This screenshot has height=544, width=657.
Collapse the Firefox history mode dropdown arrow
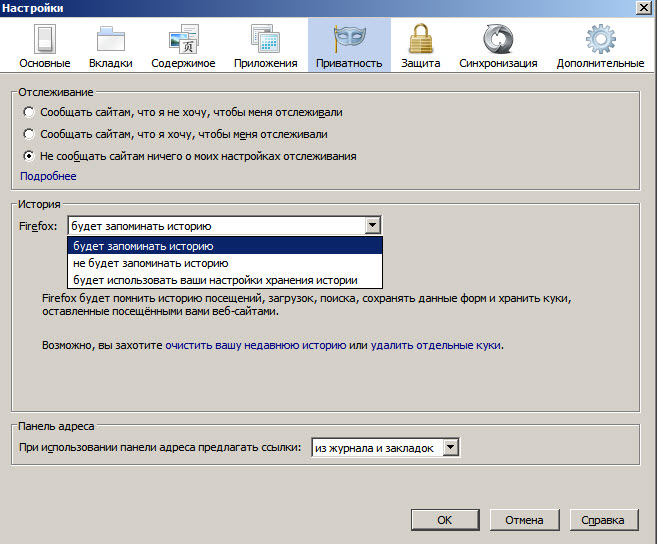tap(372, 226)
